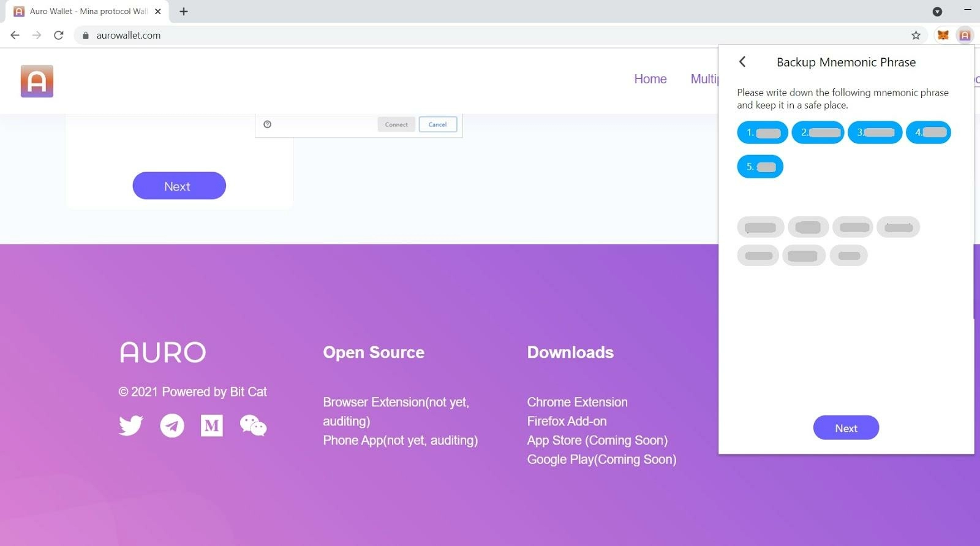This screenshot has width=980, height=546.
Task: Click the Cancel button
Action: [x=438, y=124]
